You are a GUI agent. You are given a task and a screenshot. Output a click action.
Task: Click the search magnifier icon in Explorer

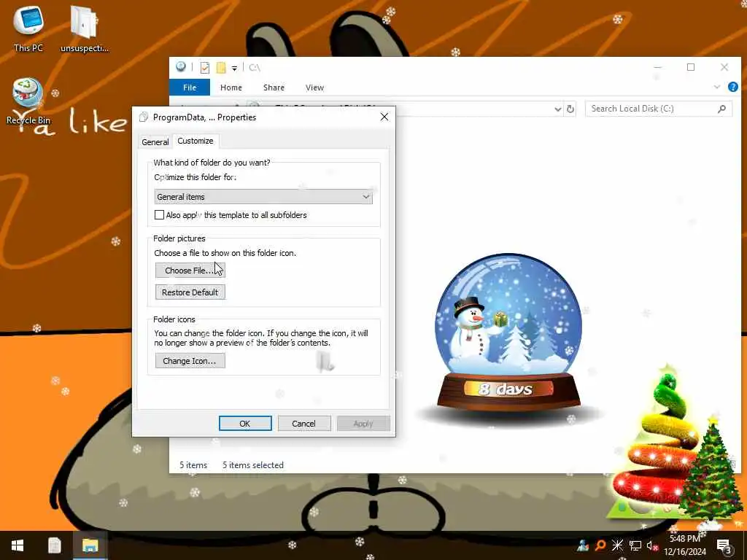(x=721, y=109)
